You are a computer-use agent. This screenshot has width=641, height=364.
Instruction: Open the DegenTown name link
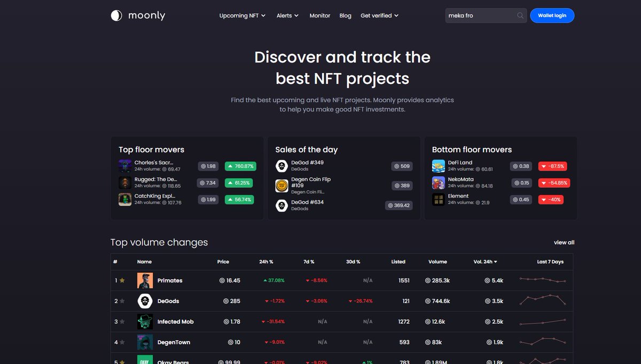[x=174, y=342]
